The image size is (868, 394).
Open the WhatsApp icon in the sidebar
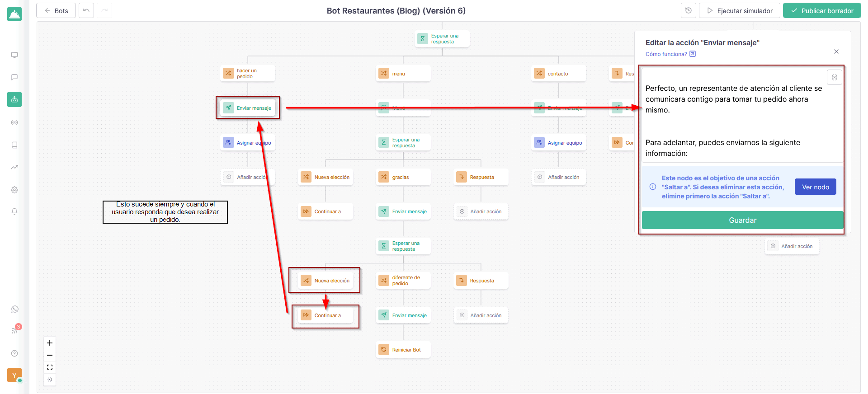click(x=14, y=309)
